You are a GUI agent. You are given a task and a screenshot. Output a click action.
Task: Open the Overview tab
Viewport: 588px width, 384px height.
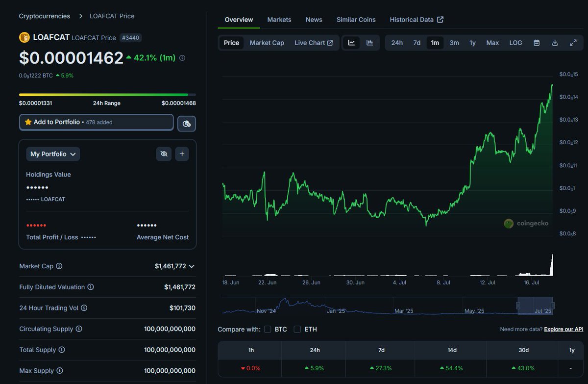click(x=239, y=20)
